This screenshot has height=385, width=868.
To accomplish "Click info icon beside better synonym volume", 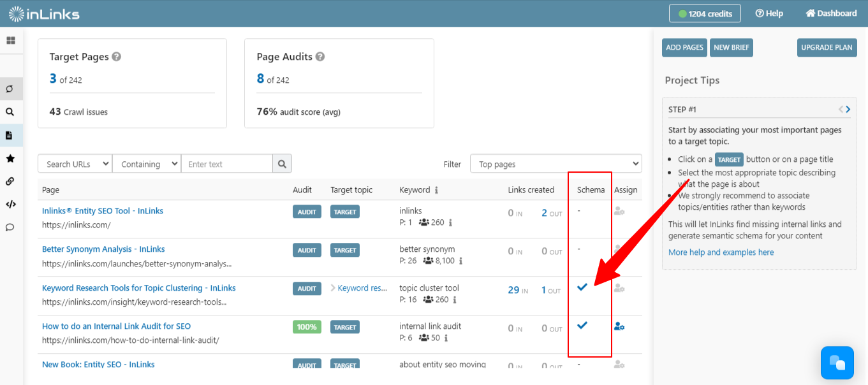I will point(460,261).
